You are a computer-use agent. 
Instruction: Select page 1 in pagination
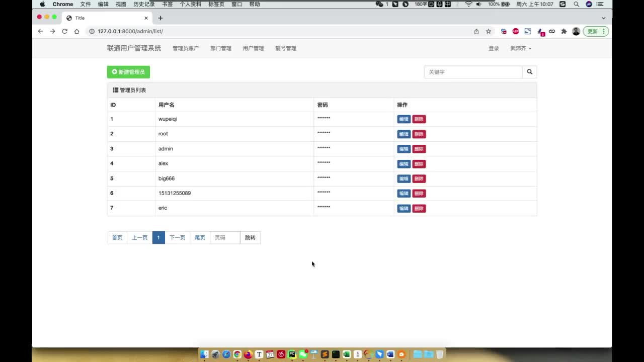coord(158,238)
